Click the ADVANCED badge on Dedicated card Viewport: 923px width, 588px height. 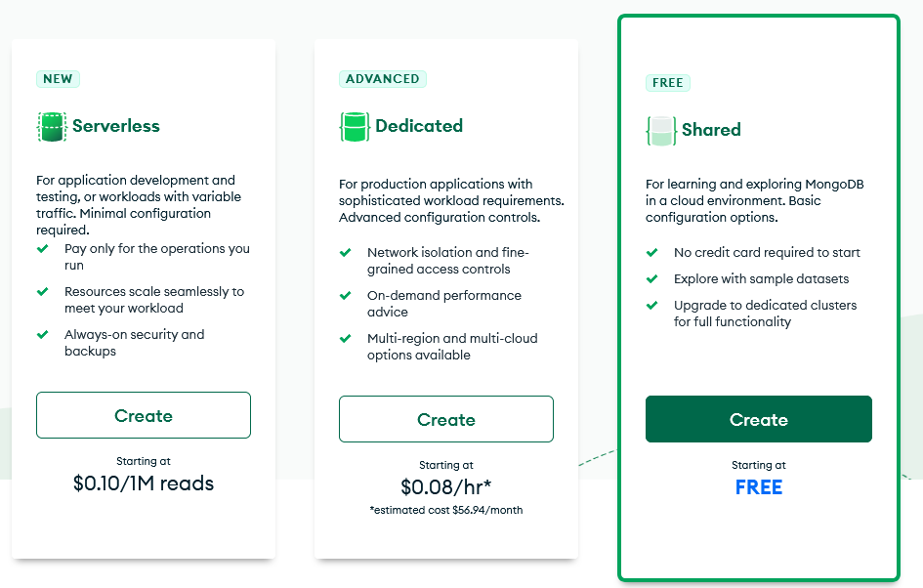(x=383, y=79)
